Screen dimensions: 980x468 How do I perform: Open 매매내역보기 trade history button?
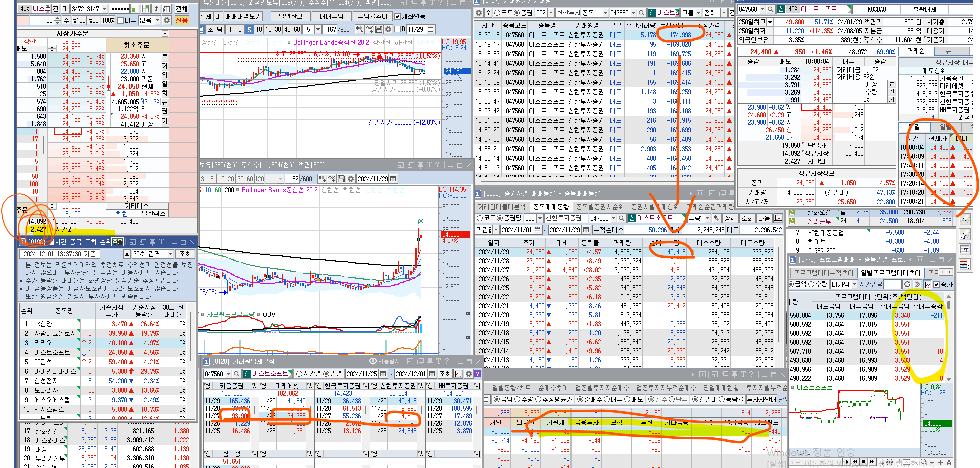point(243,16)
